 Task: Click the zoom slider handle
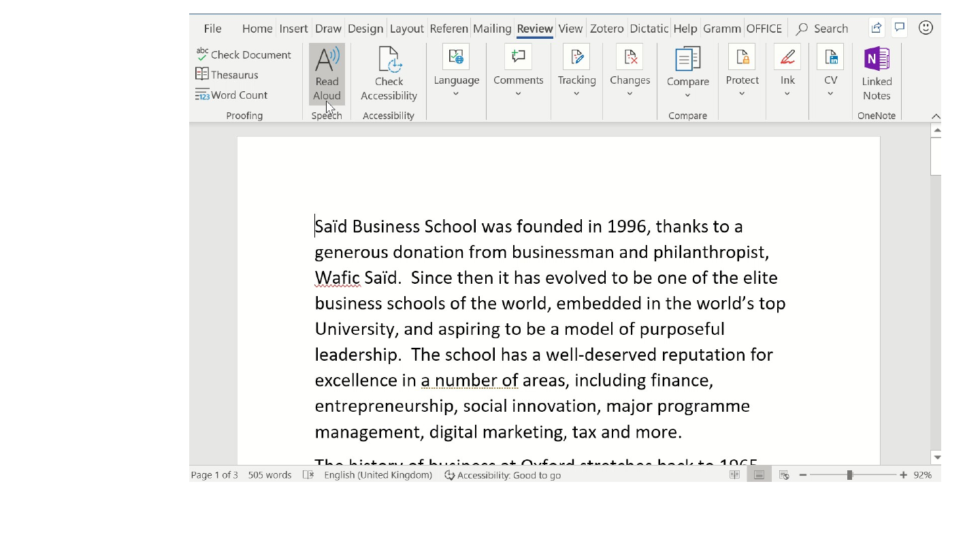(849, 475)
